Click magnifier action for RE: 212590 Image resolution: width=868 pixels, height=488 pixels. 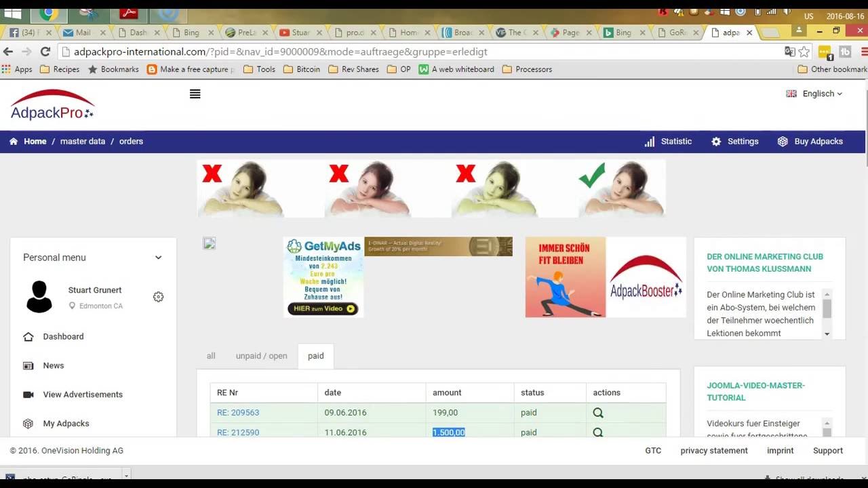tap(598, 432)
